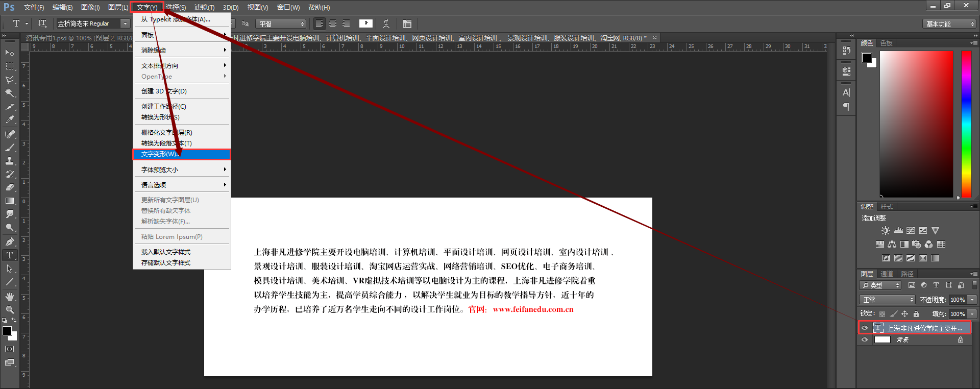Choose 转换为段落文本(T) menu item
Viewport: 980px width, 389px height.
click(182, 143)
